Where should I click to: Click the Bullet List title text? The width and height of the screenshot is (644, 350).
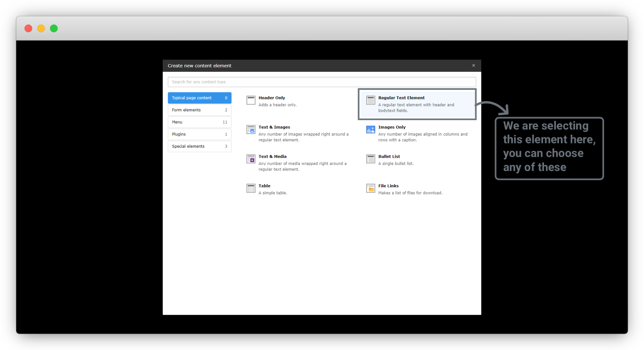click(x=389, y=157)
